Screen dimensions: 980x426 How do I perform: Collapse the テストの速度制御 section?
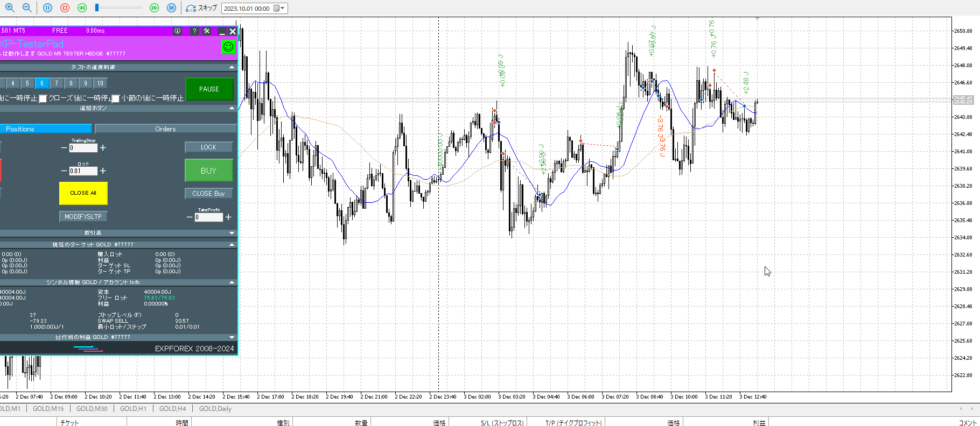point(232,67)
